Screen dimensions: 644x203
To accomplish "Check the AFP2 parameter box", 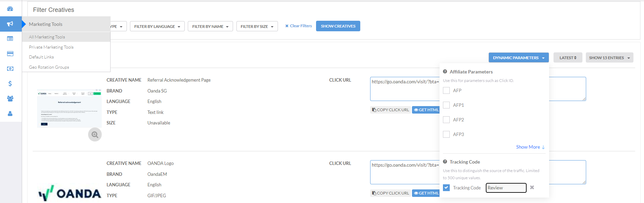I will coord(446,120).
